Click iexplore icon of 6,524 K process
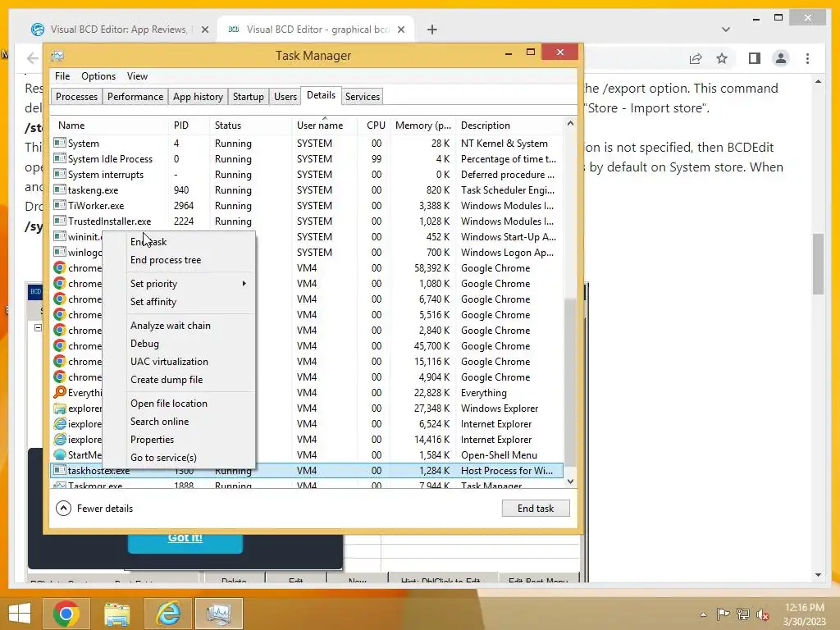The image size is (840, 630). tap(60, 424)
